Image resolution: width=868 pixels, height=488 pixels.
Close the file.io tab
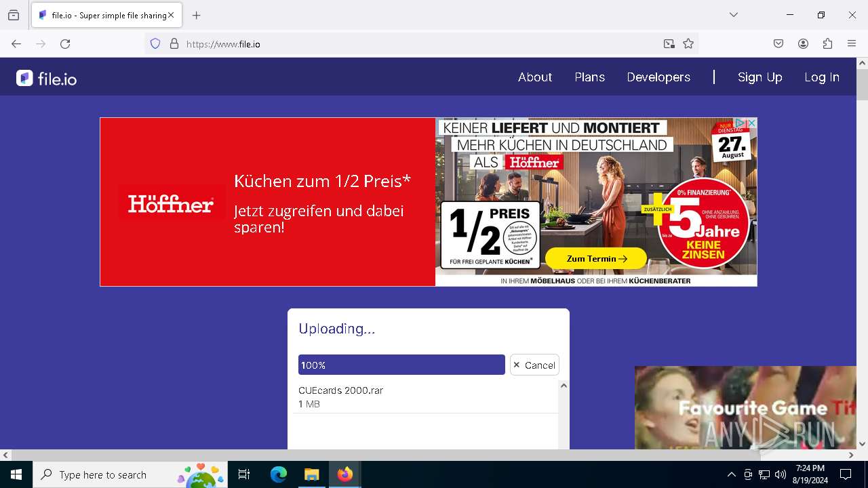coord(171,15)
